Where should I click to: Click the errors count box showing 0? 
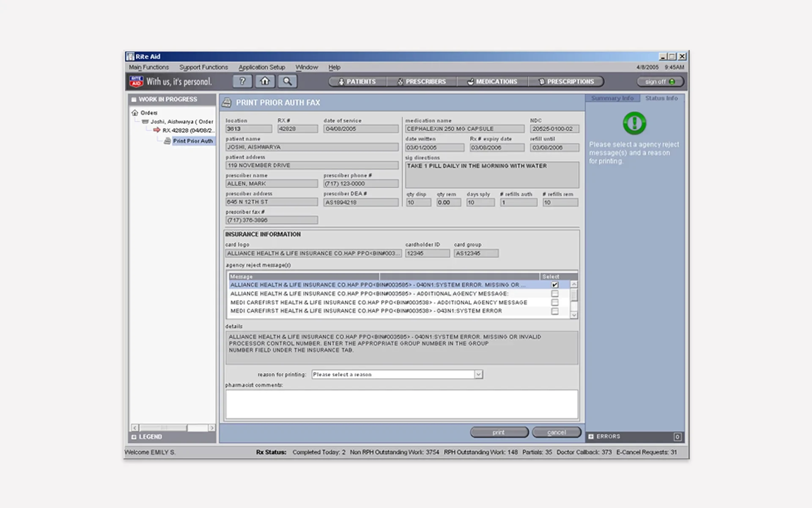(677, 436)
